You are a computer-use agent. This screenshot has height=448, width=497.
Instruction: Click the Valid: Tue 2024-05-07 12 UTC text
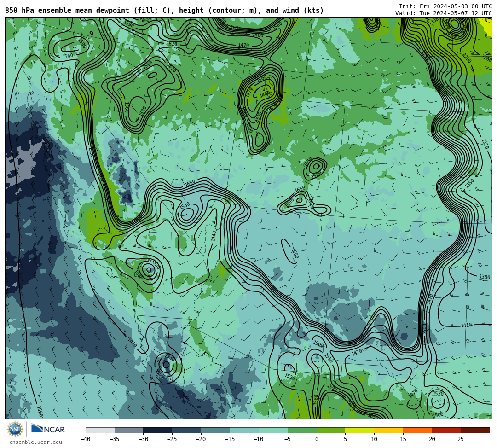click(444, 13)
